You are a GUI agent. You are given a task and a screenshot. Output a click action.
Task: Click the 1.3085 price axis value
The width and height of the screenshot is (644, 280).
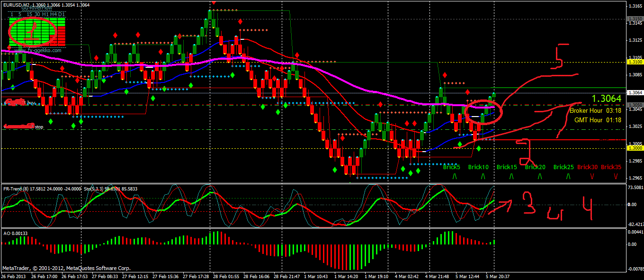635,75
